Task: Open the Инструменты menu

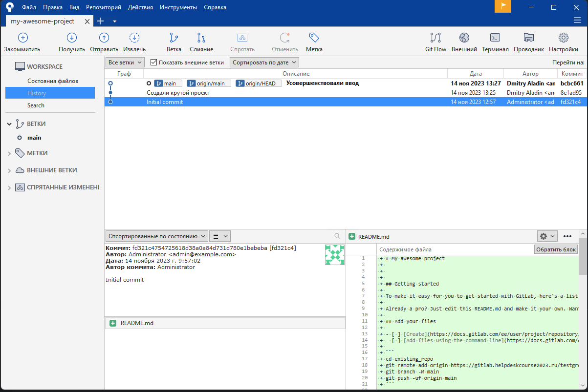Action: pyautogui.click(x=178, y=7)
